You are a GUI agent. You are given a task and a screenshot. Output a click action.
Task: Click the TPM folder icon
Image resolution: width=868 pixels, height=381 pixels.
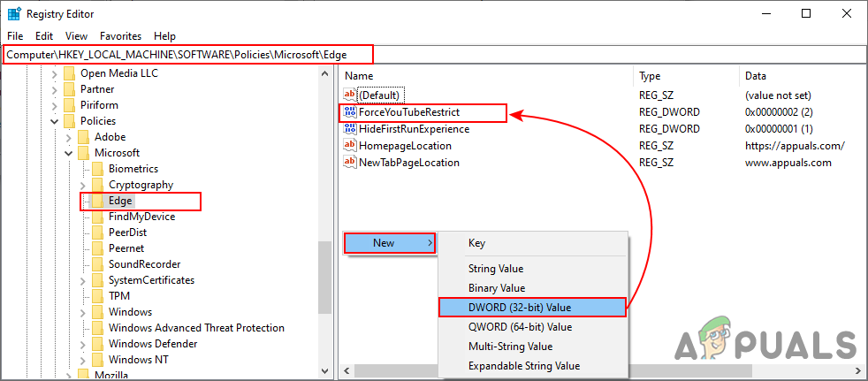click(x=97, y=296)
